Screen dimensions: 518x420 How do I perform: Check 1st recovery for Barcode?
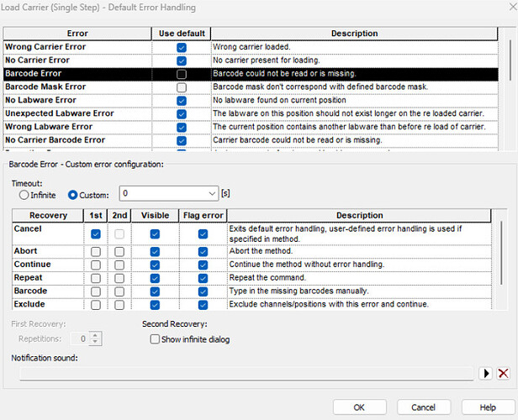coord(96,291)
